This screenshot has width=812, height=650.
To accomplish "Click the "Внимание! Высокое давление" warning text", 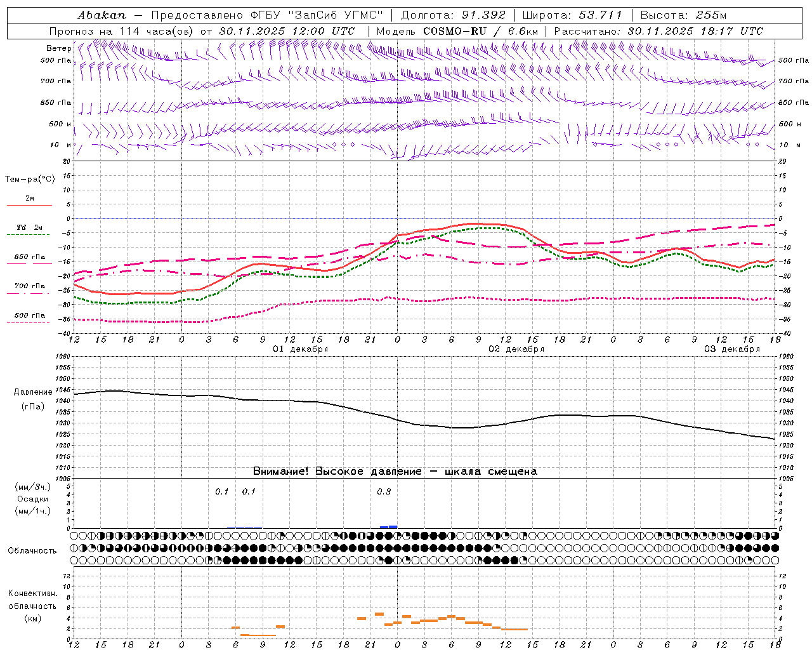I will tap(337, 472).
